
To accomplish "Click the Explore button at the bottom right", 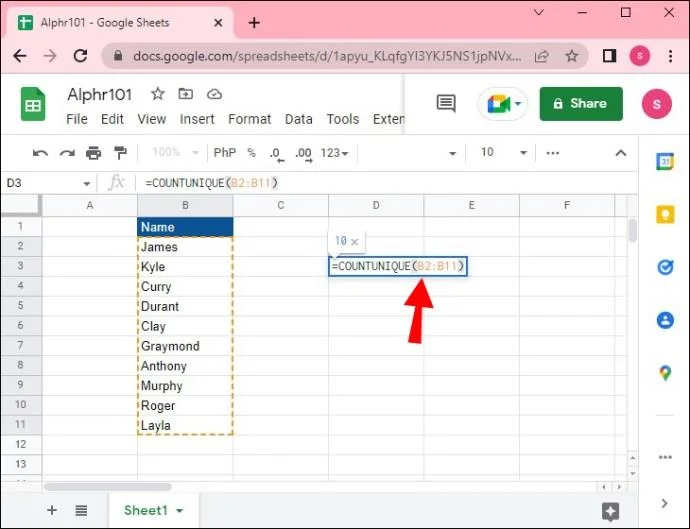I will [610, 511].
